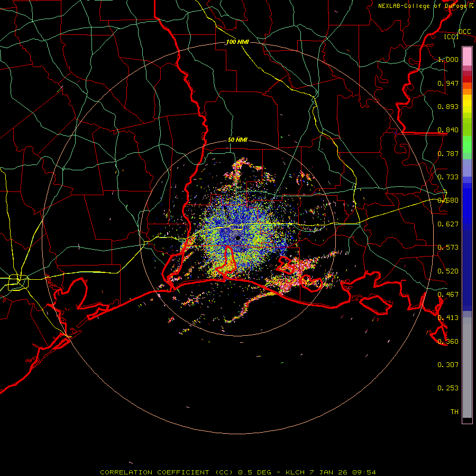Image resolution: width=476 pixels, height=476 pixels.
Task: Select the 0.947 legend value
Action: tap(448, 83)
